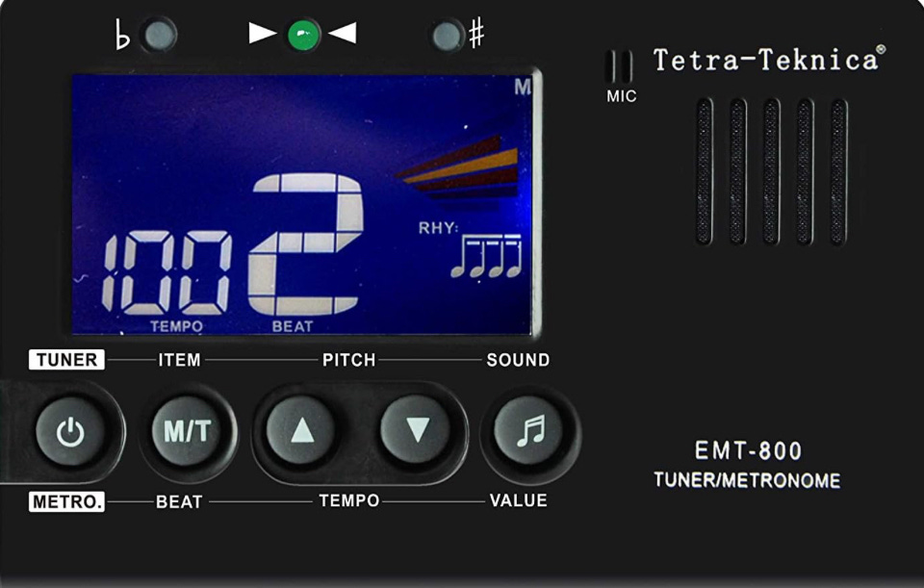Click the sharp symbol beside right LED

pyautogui.click(x=476, y=33)
